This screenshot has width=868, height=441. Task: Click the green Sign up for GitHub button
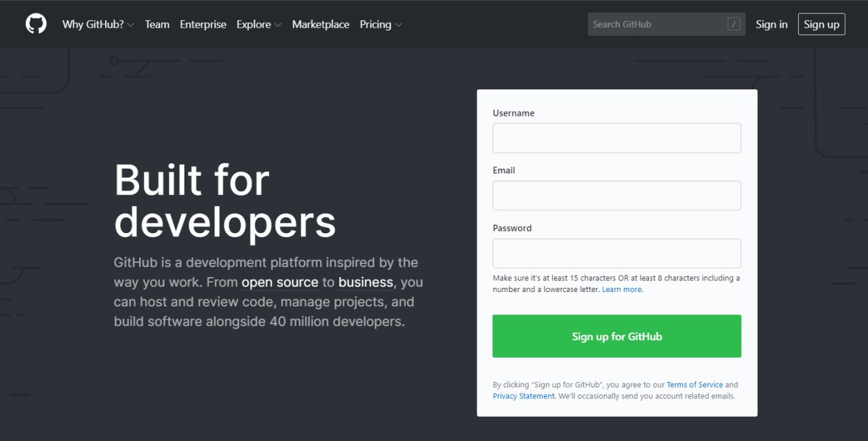pyautogui.click(x=616, y=336)
